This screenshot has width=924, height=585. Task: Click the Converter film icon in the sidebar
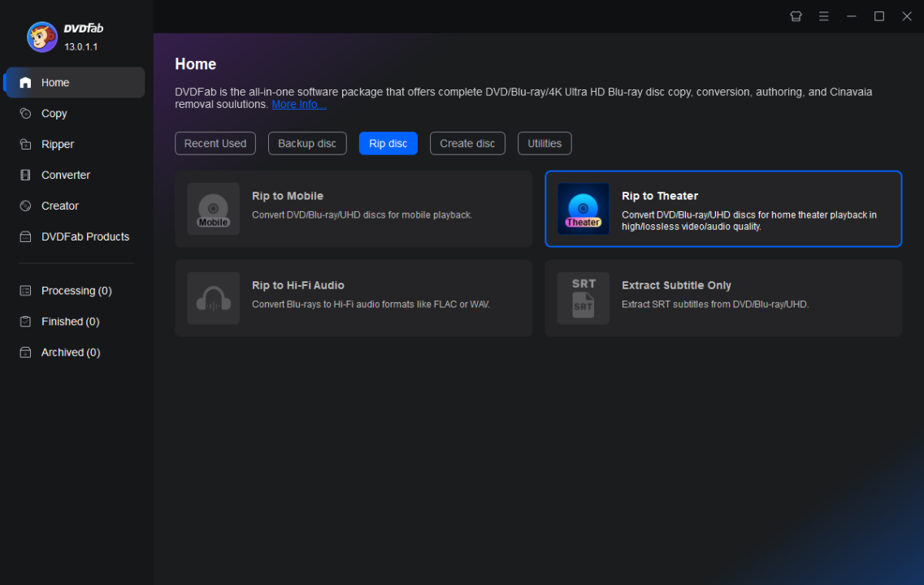point(25,175)
